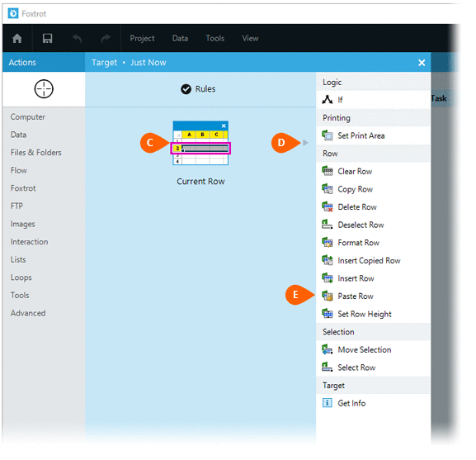The height and width of the screenshot is (460, 476).
Task: Click the Redo arrow icon
Action: [x=106, y=38]
